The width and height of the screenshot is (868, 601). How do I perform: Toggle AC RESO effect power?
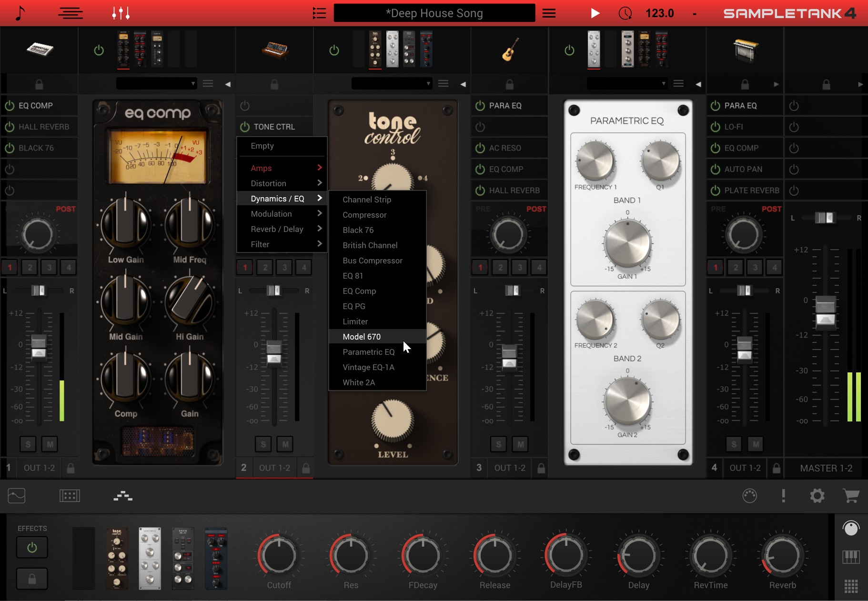coord(480,148)
